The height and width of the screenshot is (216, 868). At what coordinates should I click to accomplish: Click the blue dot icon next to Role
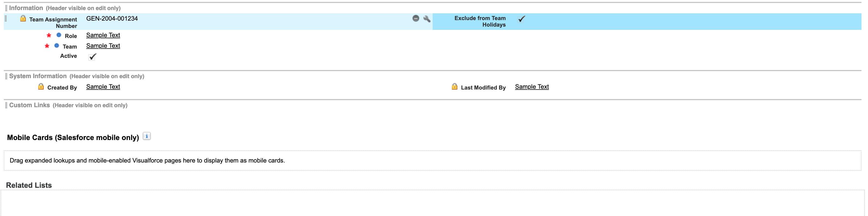(59, 35)
